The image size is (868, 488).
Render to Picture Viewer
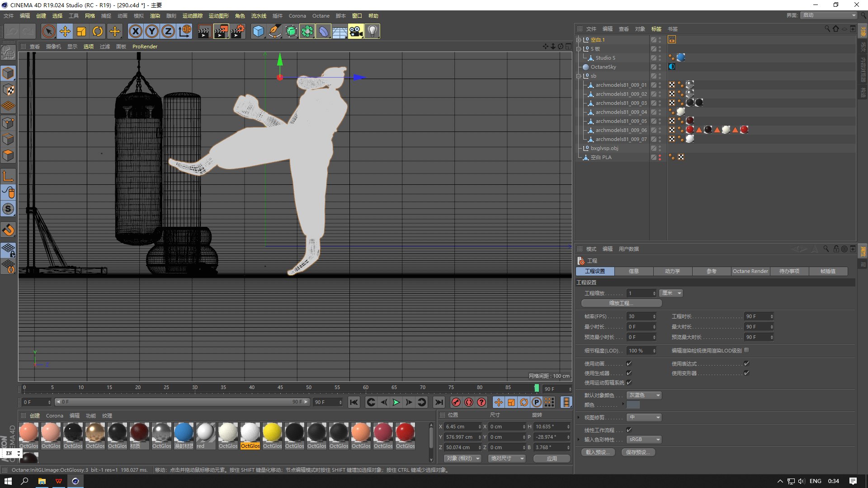(221, 32)
